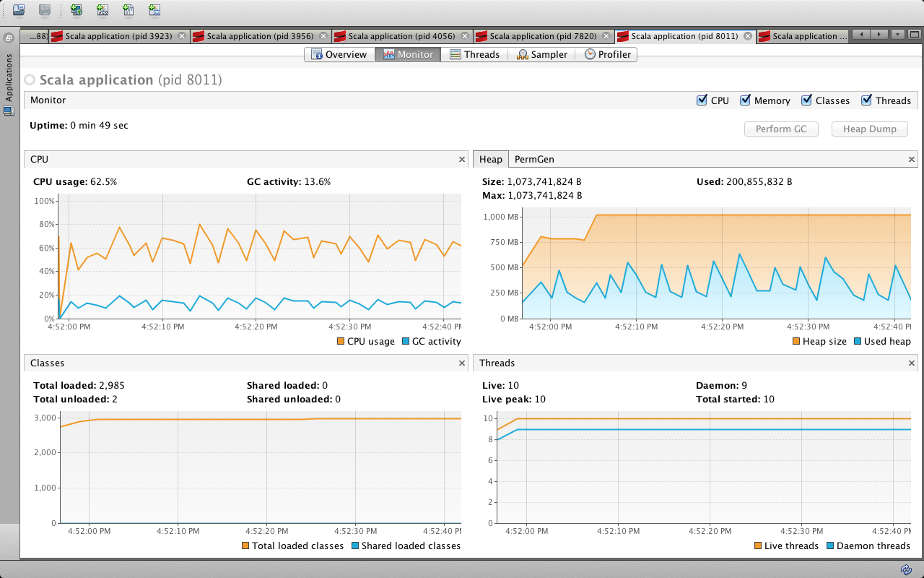The width and height of the screenshot is (924, 578).
Task: Select the Heap memory tab
Action: 491,159
